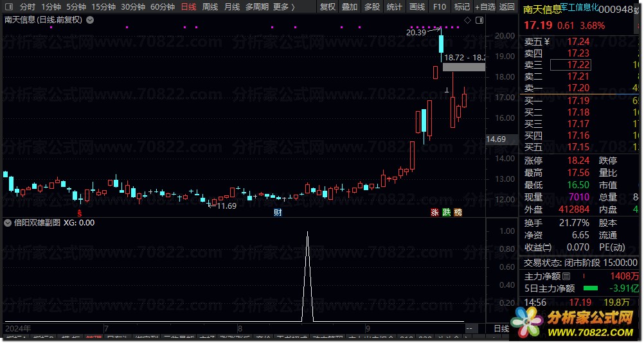Click the 卖一 price 17.20

[578, 88]
